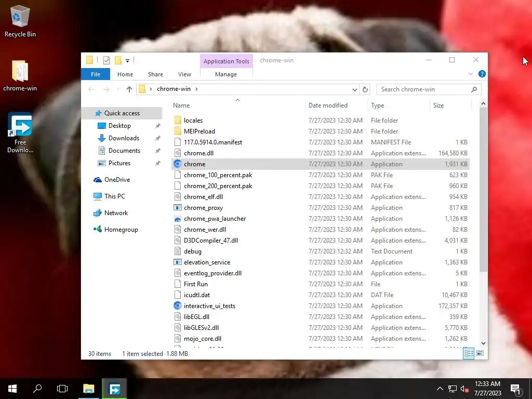This screenshot has height=399, width=532.
Task: Click the Properties icon in quick access toolbar
Action: point(107,60)
